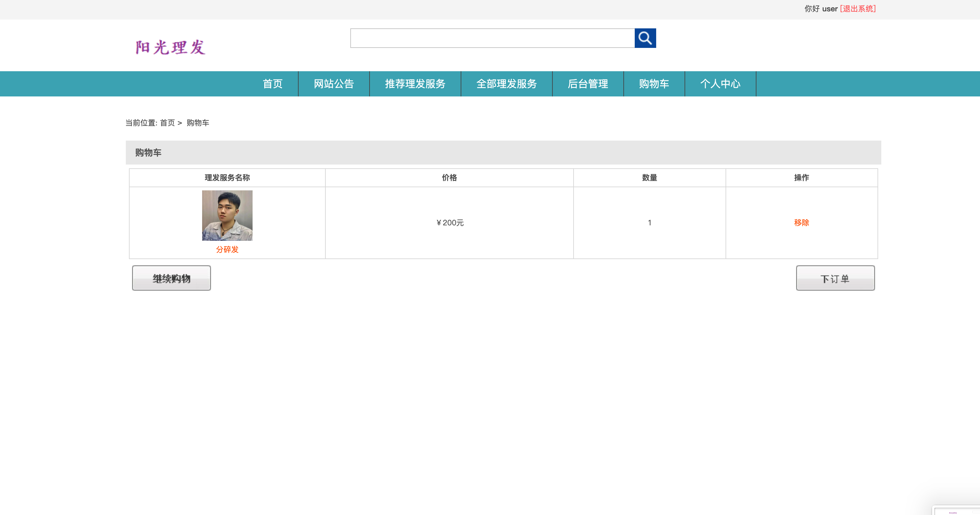The height and width of the screenshot is (515, 980).
Task: Open the 分碎发 service detail link
Action: pos(227,250)
